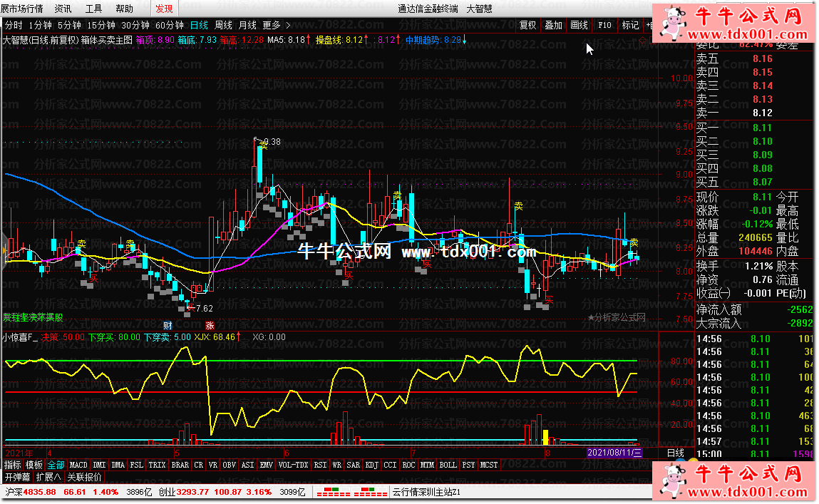819x504 pixels.
Task: Click the 2021/08/11/三 date marker
Action: tap(614, 453)
